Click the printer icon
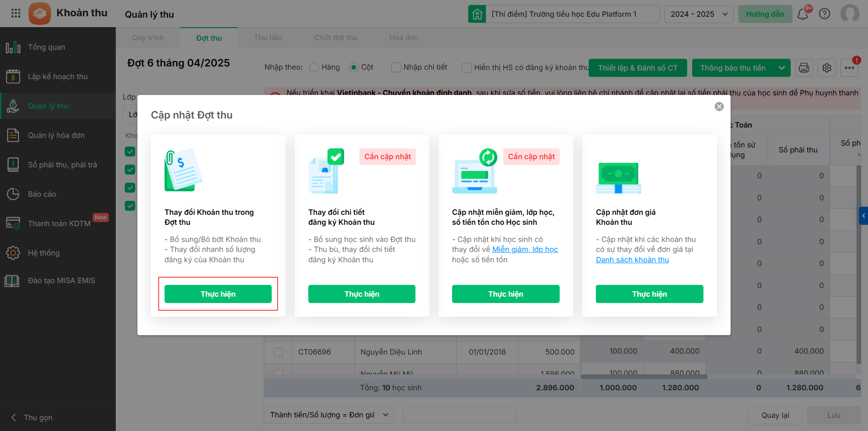The image size is (868, 431). point(804,68)
